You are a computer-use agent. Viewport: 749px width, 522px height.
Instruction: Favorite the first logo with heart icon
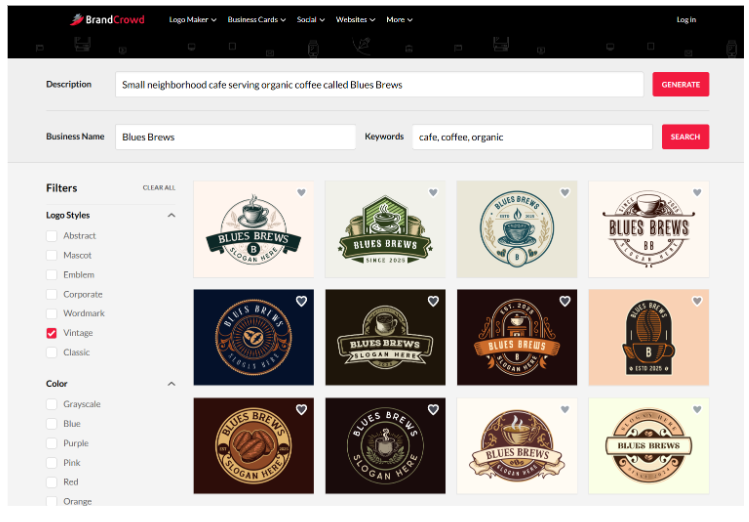click(x=301, y=192)
